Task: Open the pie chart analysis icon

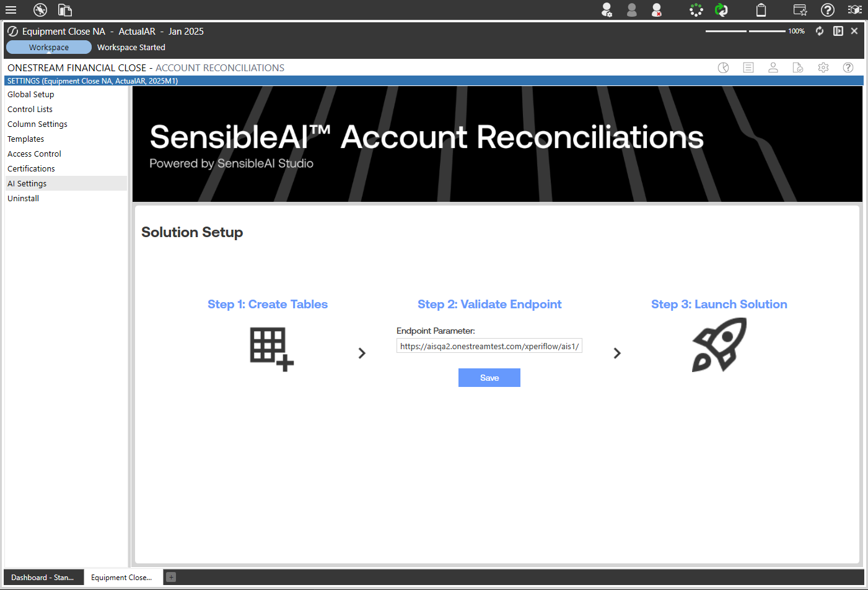Action: coord(723,67)
